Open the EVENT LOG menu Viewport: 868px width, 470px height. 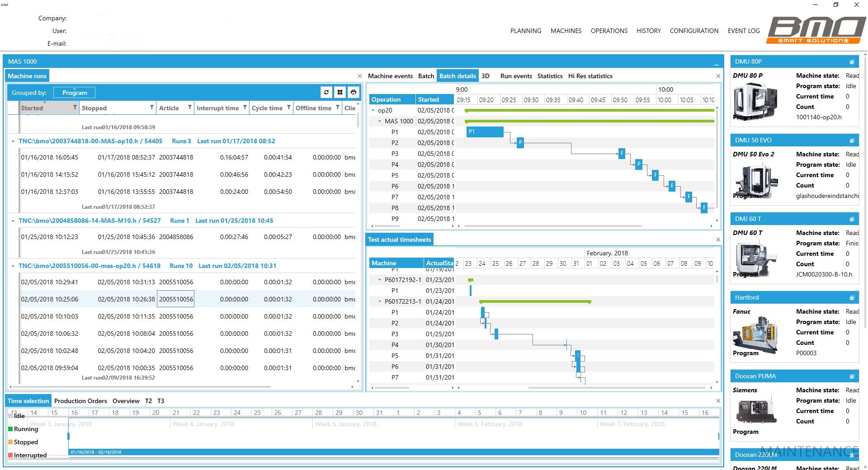744,31
